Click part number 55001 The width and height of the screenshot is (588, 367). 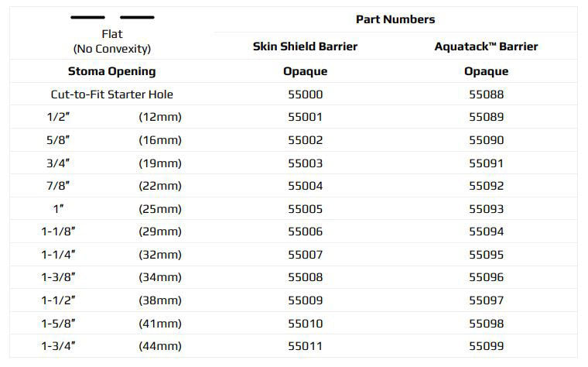point(305,118)
